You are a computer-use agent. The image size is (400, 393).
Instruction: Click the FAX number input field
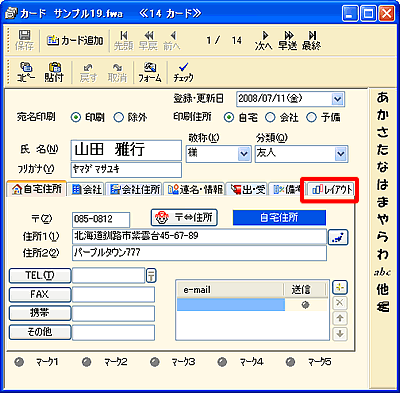click(113, 295)
